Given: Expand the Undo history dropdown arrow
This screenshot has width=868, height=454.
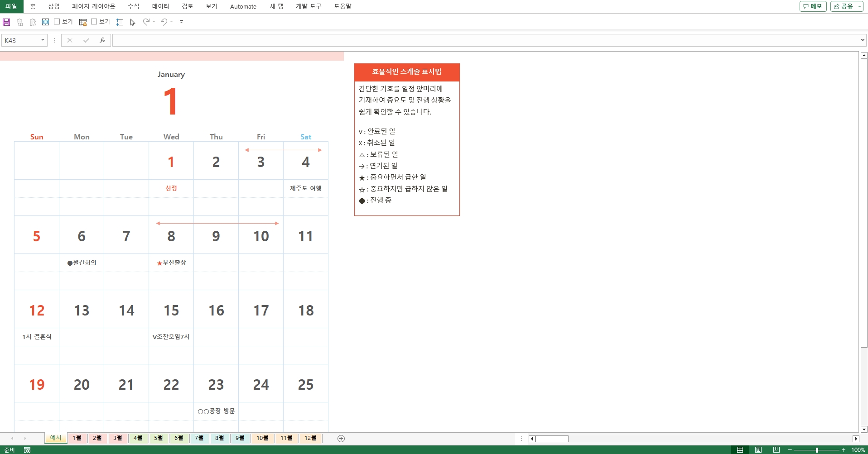Looking at the screenshot, I should (x=172, y=21).
